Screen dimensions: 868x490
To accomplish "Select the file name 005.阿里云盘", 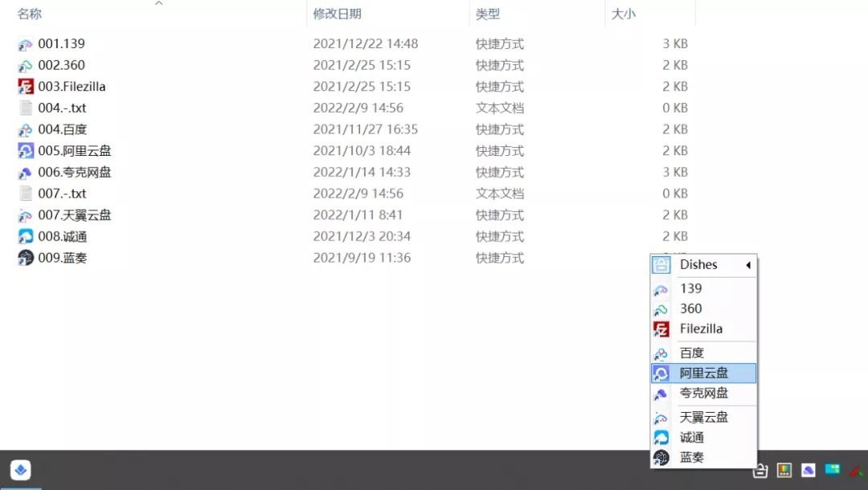I will [x=75, y=151].
